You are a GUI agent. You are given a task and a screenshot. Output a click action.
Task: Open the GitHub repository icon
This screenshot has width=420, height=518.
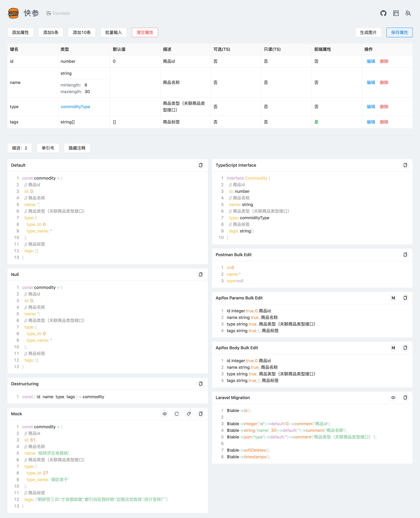tap(383, 13)
